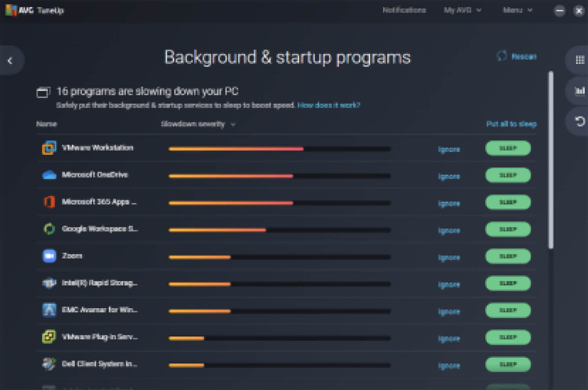Screen dimensions: 588x390
Task: Select the Google Workspace S... row name
Action: 100,229
